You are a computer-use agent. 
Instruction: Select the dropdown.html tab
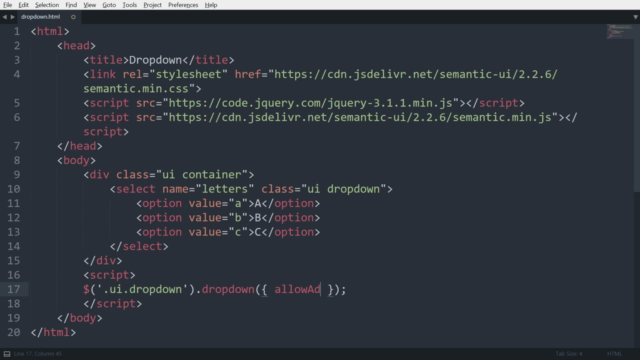click(x=40, y=17)
